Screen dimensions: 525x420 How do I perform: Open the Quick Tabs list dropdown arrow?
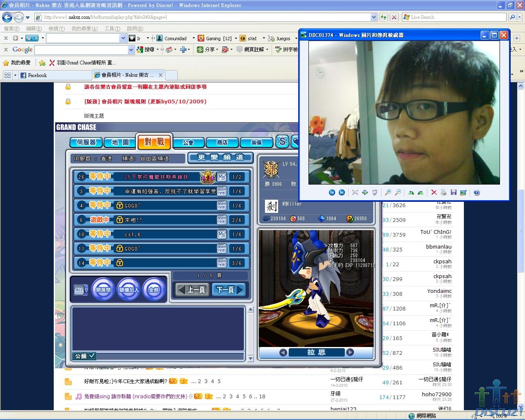[15, 75]
